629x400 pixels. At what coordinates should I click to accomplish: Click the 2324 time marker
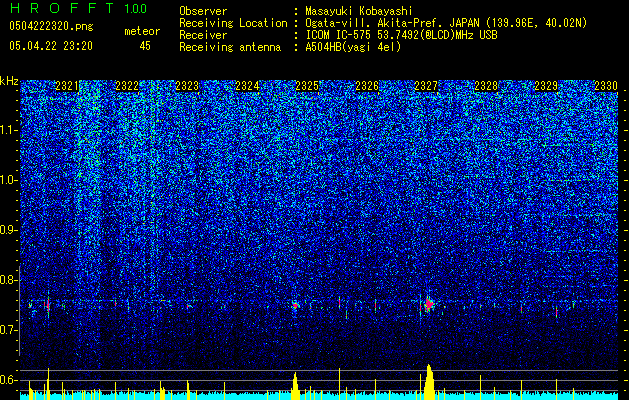click(x=247, y=86)
